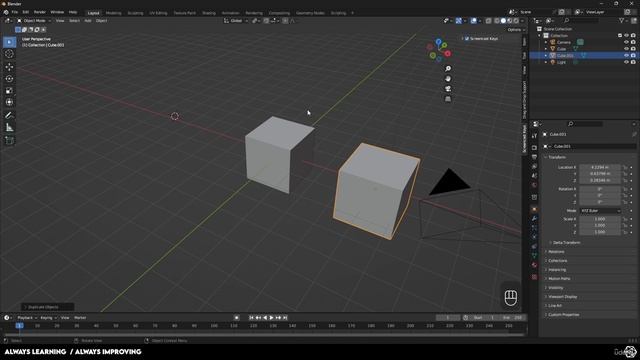The width and height of the screenshot is (640, 360).
Task: Select the Measure tool
Action: tap(9, 128)
